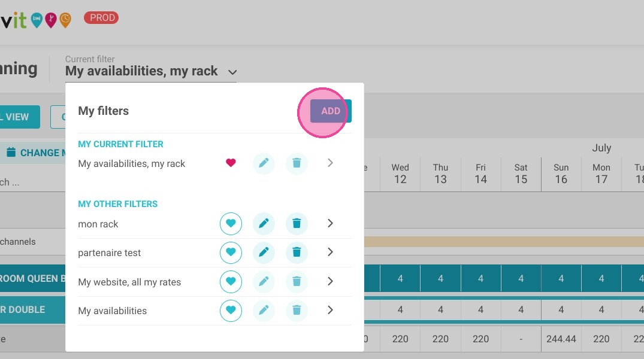Click Queen room availability 4 under Thu 13
Screen dimensions: 644x359
pos(440,279)
